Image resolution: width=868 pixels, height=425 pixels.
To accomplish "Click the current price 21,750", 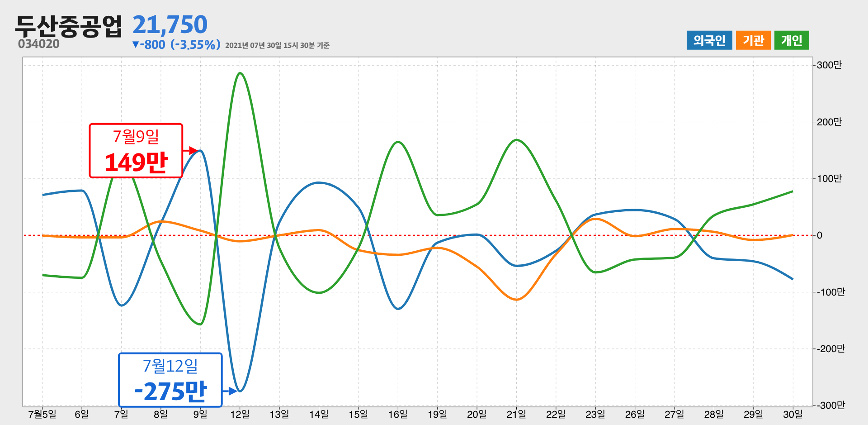I will coord(170,24).
